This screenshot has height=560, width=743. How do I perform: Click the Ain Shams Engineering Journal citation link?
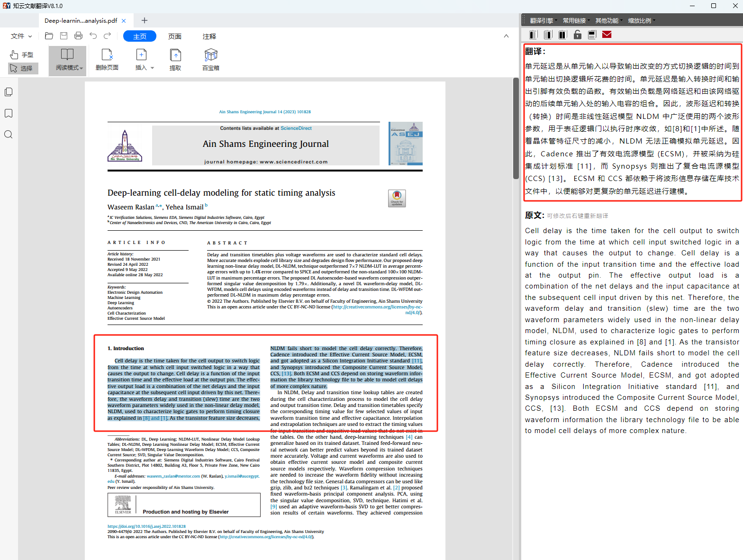265,112
